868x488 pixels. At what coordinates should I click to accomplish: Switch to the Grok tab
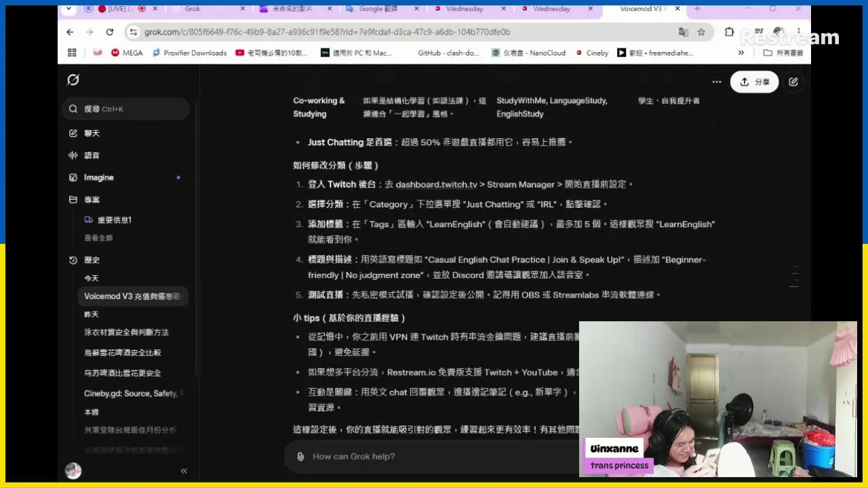click(208, 9)
